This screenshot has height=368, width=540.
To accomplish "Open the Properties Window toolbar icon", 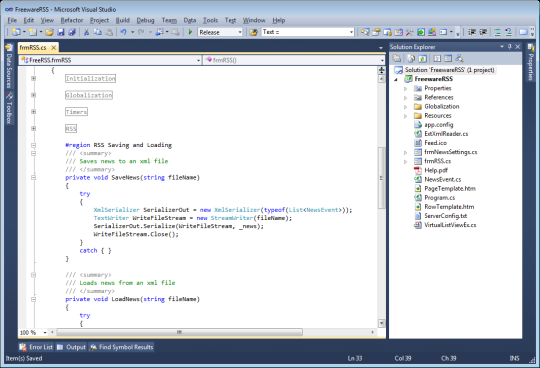I will 376,32.
